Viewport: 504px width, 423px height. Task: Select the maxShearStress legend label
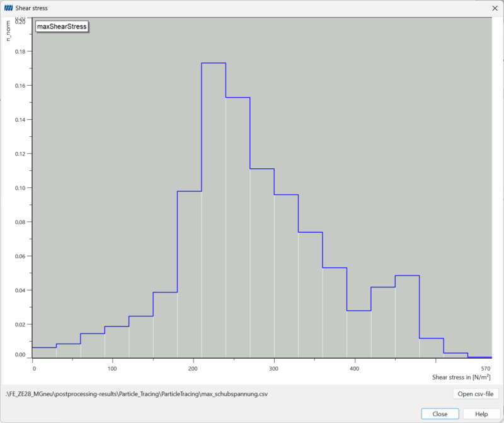[x=62, y=26]
